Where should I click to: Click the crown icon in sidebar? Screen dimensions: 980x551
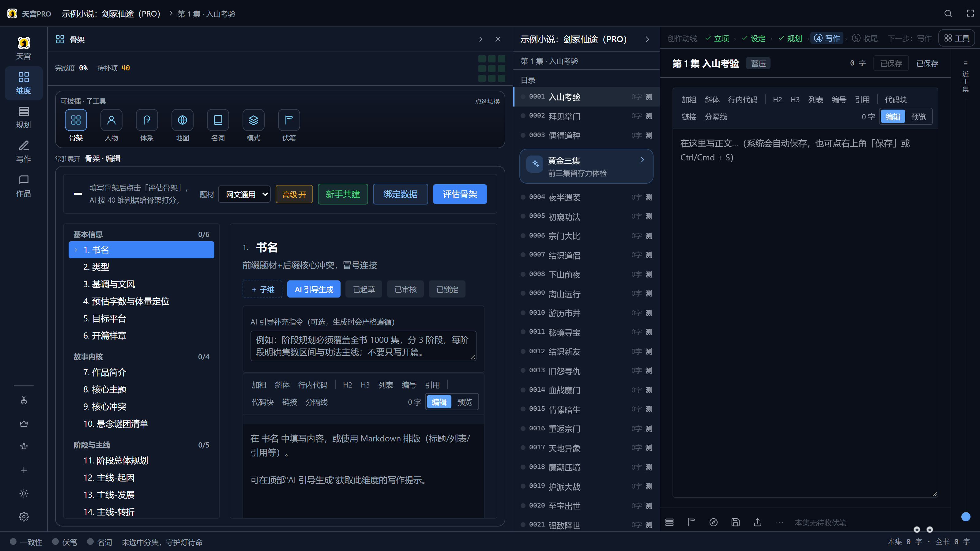click(x=24, y=423)
